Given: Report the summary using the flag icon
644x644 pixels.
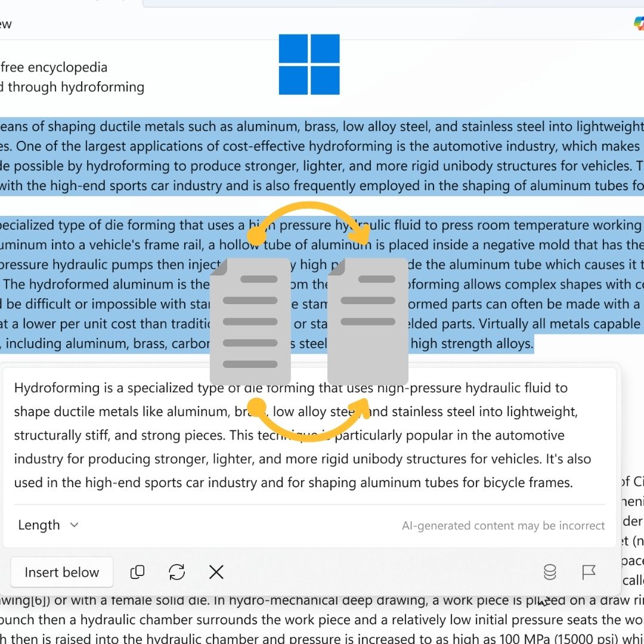Looking at the screenshot, I should click(589, 572).
